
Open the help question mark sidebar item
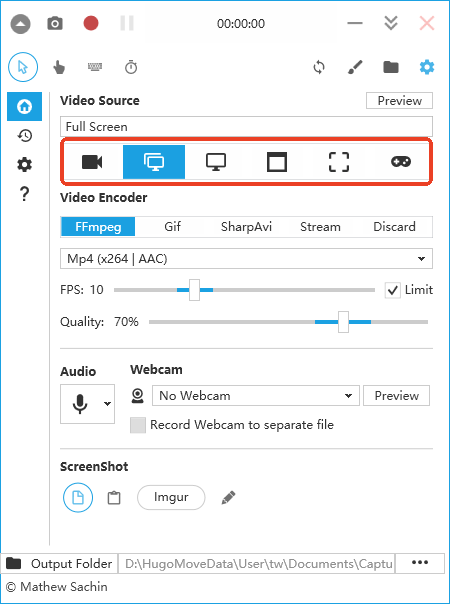[x=25, y=194]
